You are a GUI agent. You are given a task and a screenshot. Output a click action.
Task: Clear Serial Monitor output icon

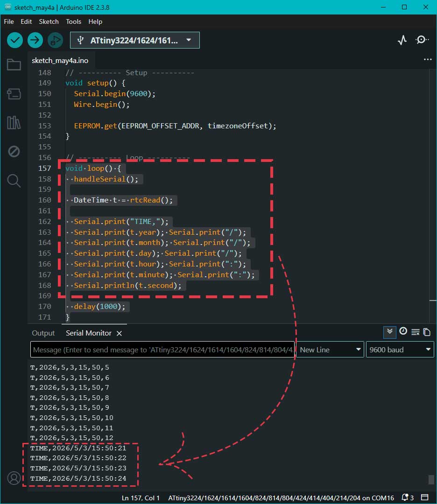click(x=416, y=332)
